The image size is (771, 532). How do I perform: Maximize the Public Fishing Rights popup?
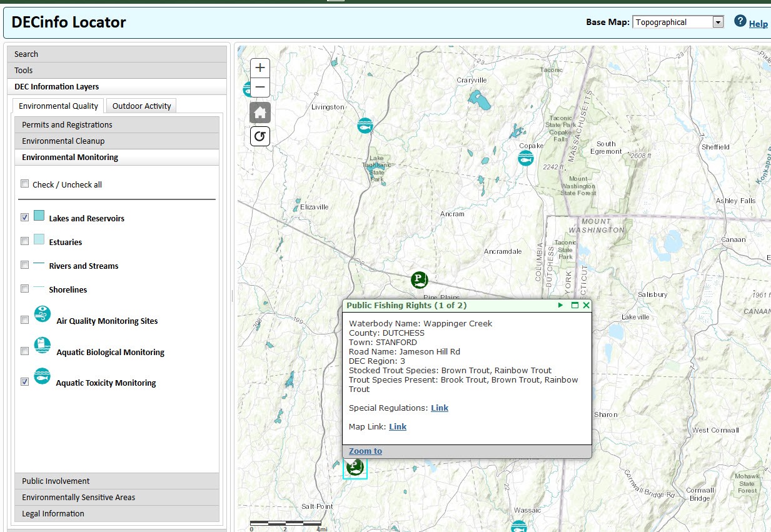coord(575,305)
